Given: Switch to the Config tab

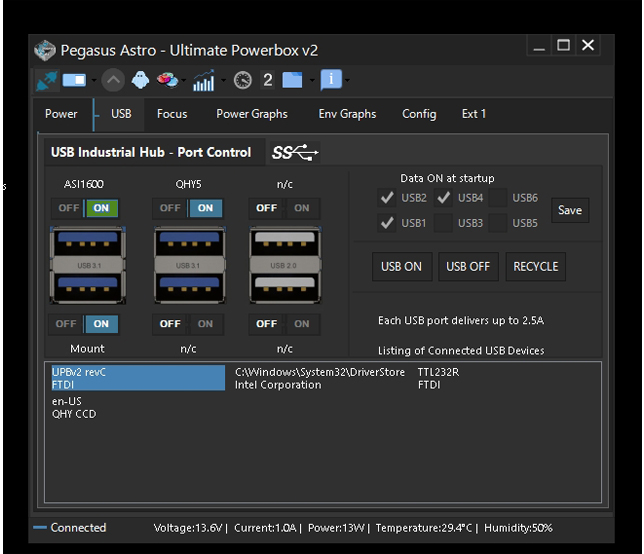Looking at the screenshot, I should click(419, 114).
